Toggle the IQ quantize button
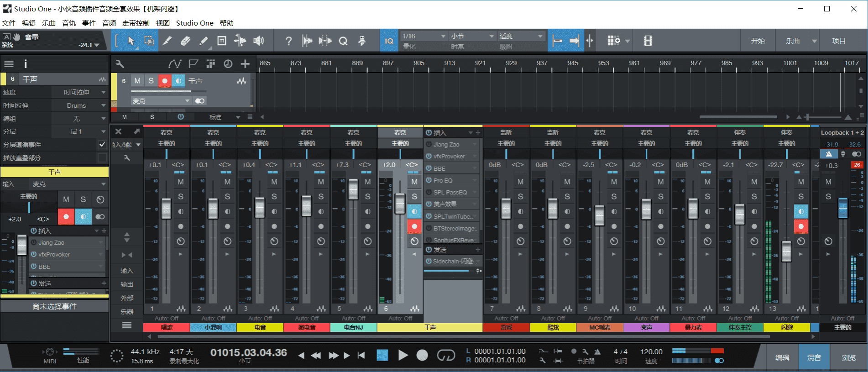868x372 pixels. [389, 41]
